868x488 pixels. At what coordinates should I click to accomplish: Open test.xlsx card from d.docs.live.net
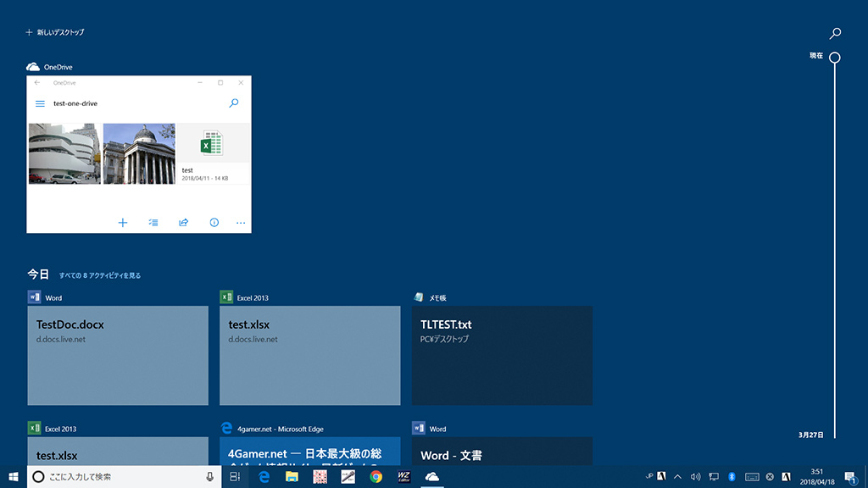coord(310,355)
